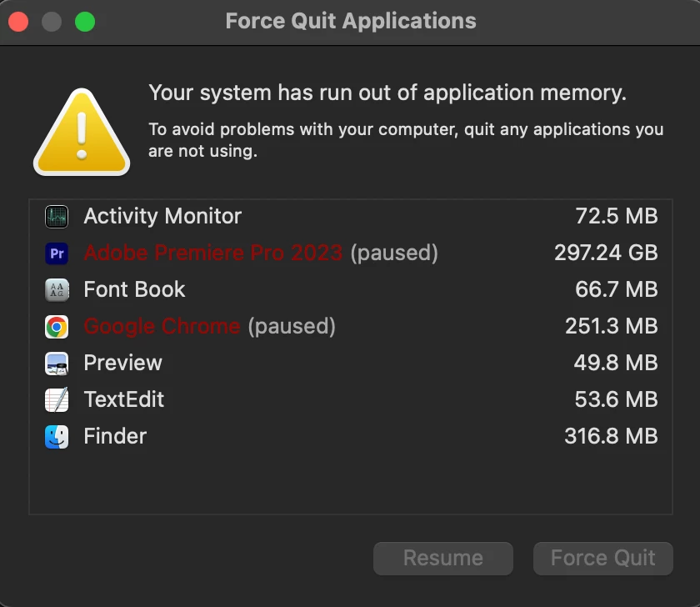This screenshot has width=700, height=607.
Task: Select the Preview entry
Action: pos(351,363)
